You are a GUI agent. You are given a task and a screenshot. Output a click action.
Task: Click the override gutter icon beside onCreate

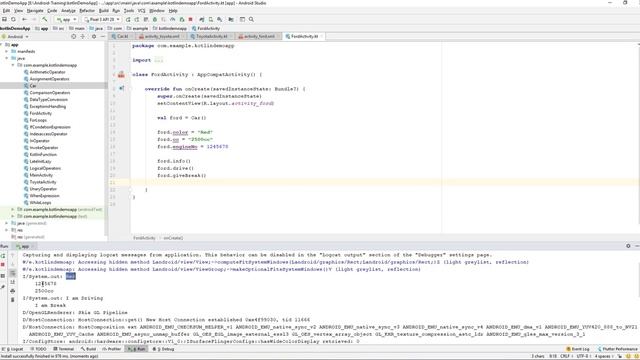[x=121, y=89]
